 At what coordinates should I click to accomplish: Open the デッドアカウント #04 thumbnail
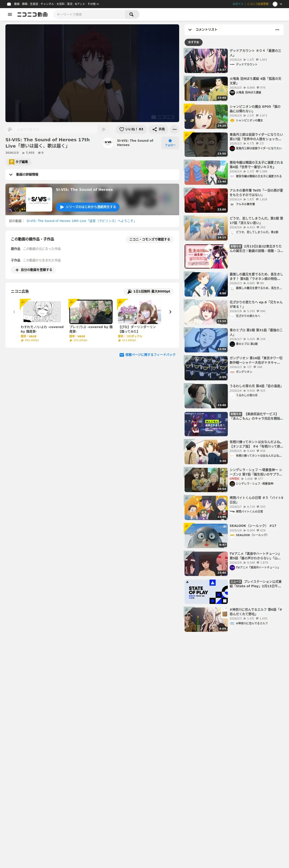[x=206, y=61]
